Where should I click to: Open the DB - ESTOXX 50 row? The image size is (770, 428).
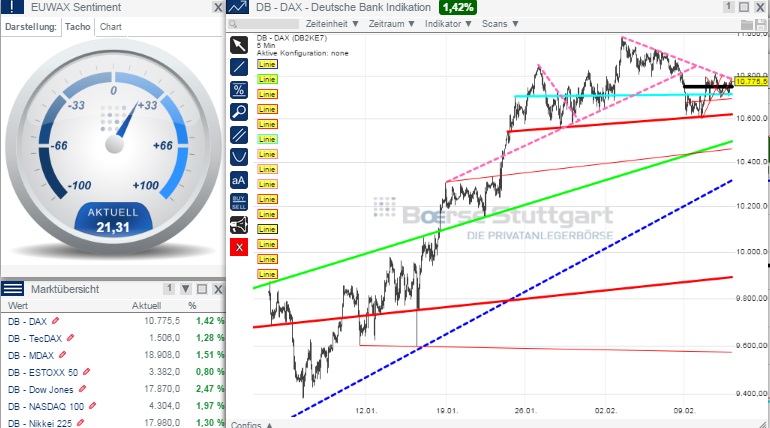coord(113,372)
